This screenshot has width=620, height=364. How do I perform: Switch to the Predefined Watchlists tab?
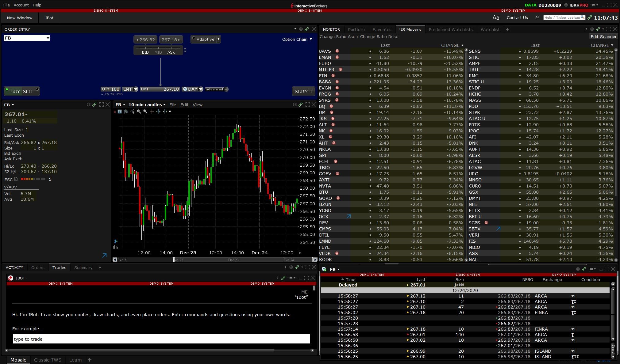[450, 29]
